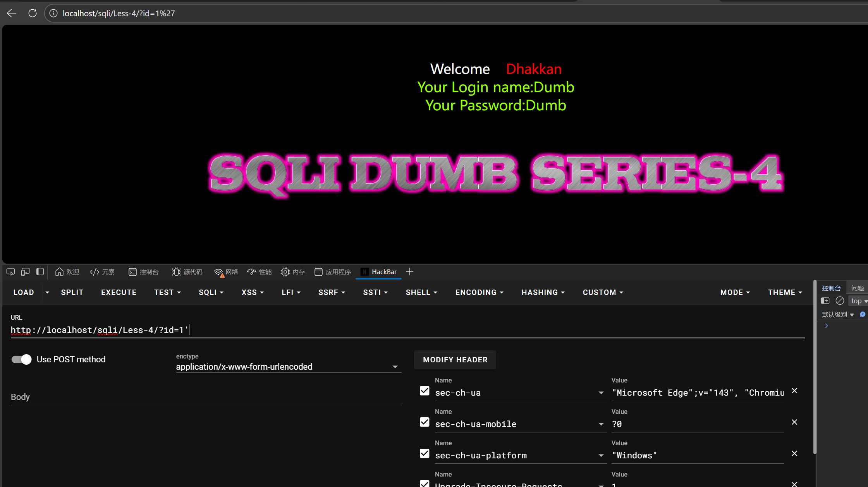Click the site info icon in address bar
The height and width of the screenshot is (487, 868).
pyautogui.click(x=53, y=13)
